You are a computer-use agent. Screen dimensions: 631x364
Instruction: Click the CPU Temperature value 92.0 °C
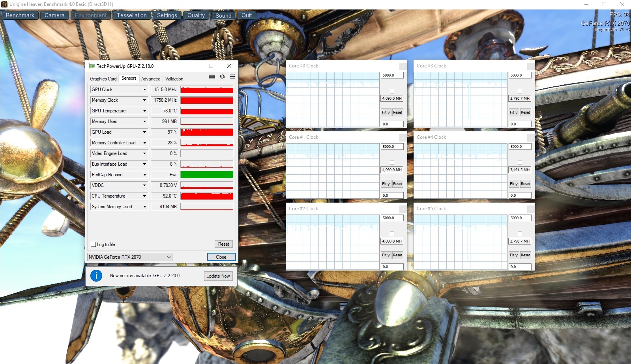point(165,196)
